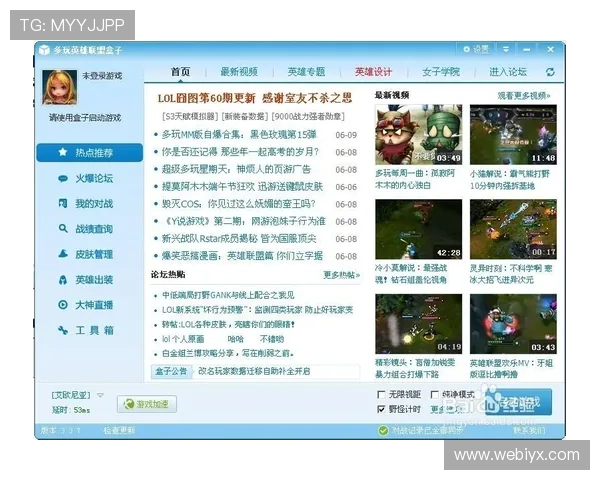Play the 11:48 video thumbnail

[513, 134]
